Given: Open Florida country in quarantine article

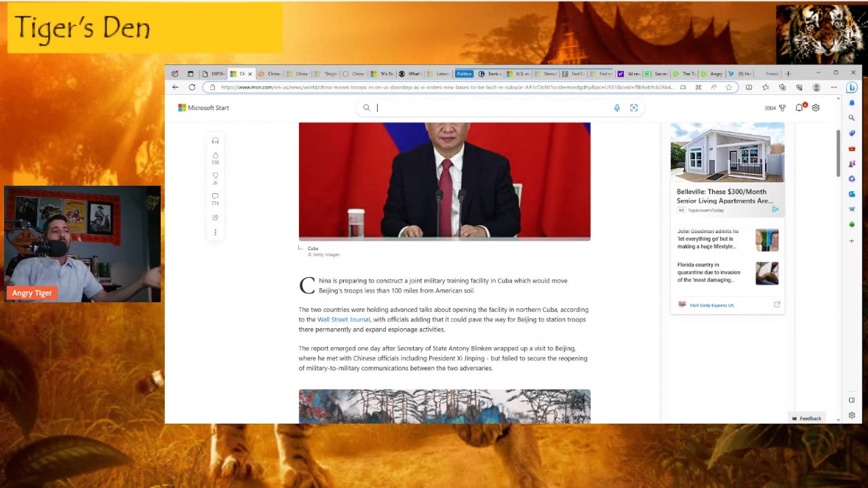Looking at the screenshot, I should point(709,272).
